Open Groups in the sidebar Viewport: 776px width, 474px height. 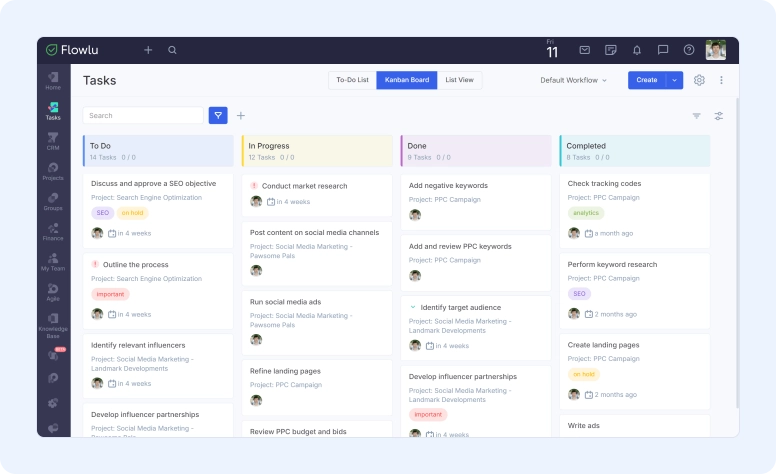(x=53, y=202)
